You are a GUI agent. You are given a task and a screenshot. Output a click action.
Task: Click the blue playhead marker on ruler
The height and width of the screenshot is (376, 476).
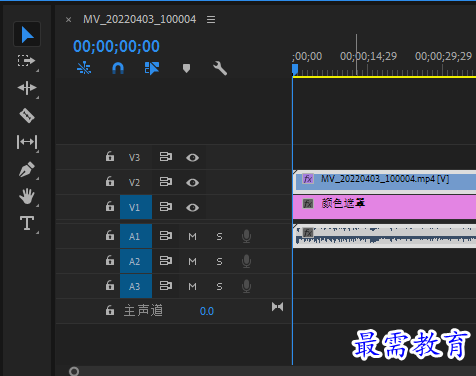pyautogui.click(x=295, y=69)
